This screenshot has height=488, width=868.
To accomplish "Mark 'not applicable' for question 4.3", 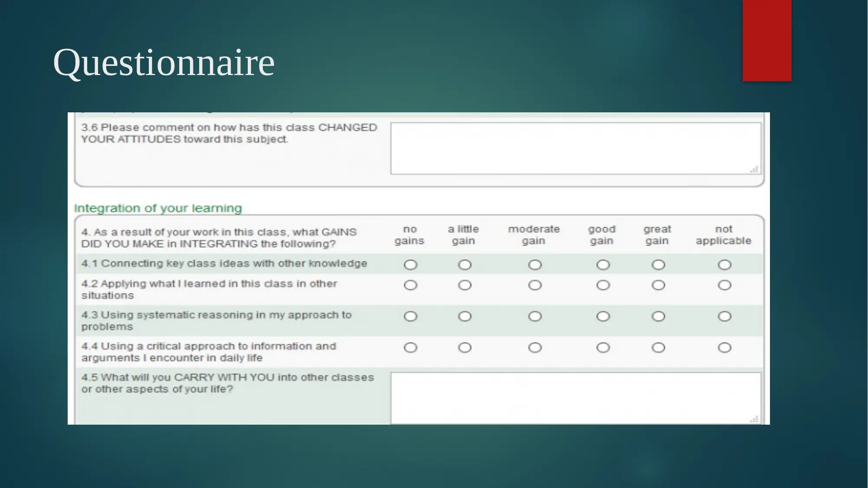I will [x=724, y=316].
